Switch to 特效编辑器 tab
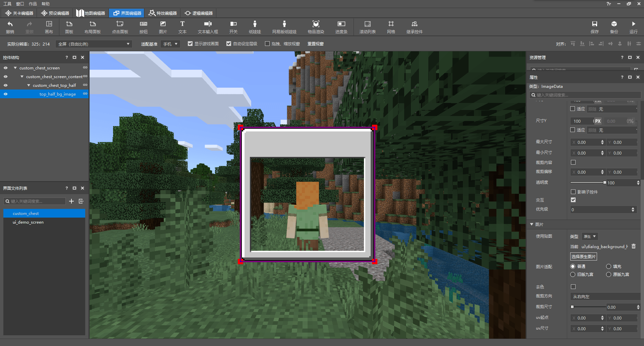This screenshot has width=644, height=346. click(163, 13)
